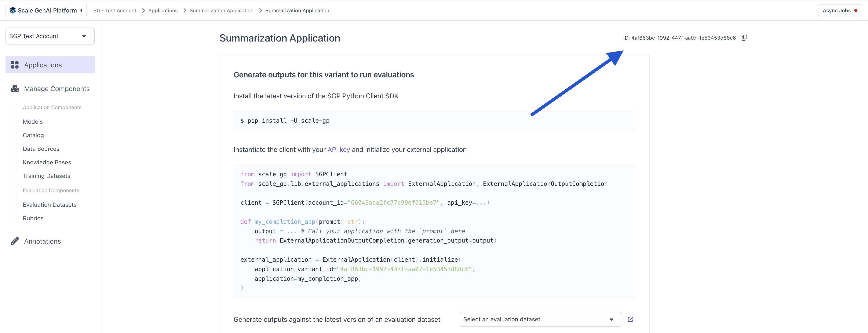Navigate to Applications breadcrumb
Image resolution: width=868 pixels, height=333 pixels.
(x=163, y=10)
